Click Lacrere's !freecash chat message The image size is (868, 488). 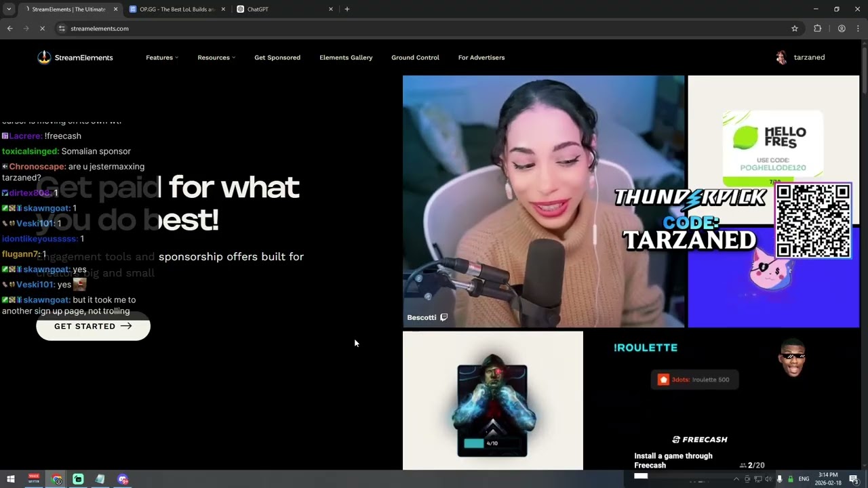click(x=41, y=136)
